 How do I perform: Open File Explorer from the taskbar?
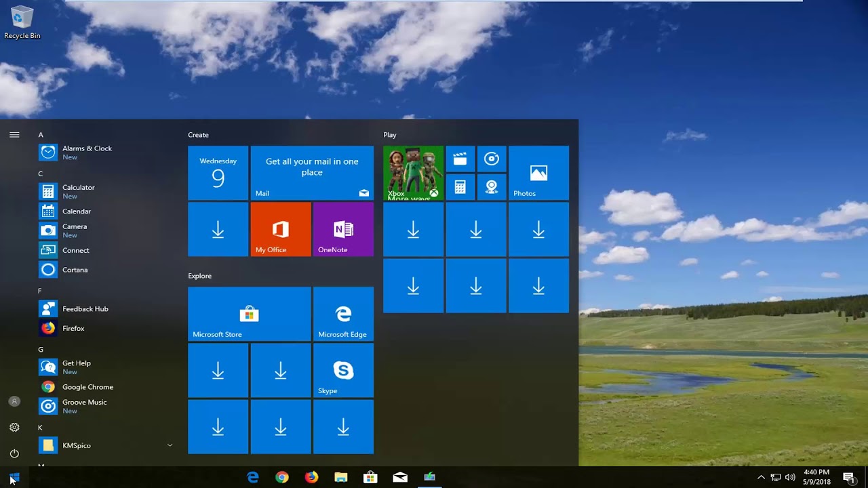[x=341, y=477]
